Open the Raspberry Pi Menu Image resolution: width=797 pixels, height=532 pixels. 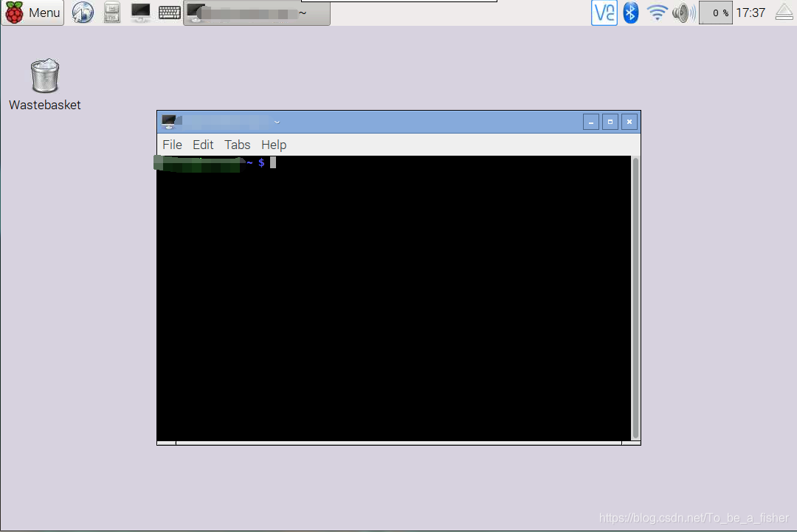click(33, 13)
